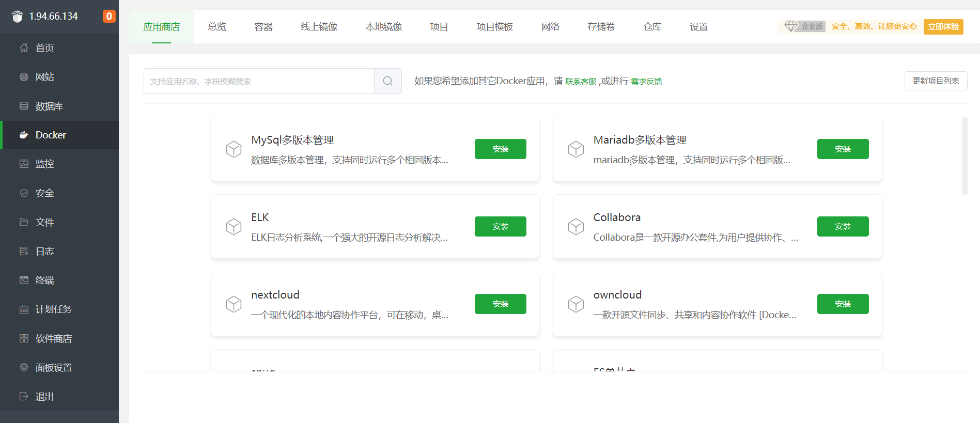Image resolution: width=980 pixels, height=423 pixels.
Task: Click the gear icon beside 面板设置
Action: point(24,367)
